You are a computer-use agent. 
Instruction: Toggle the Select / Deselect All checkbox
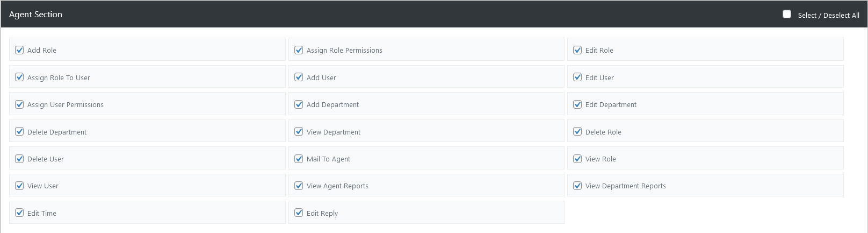point(787,15)
